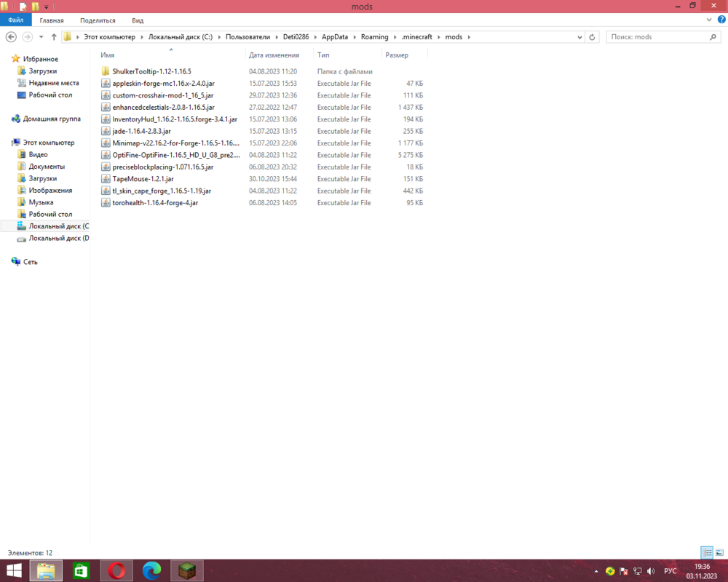Expand the arrow after mods breadcrumb
The height and width of the screenshot is (582, 728).
[x=469, y=36]
